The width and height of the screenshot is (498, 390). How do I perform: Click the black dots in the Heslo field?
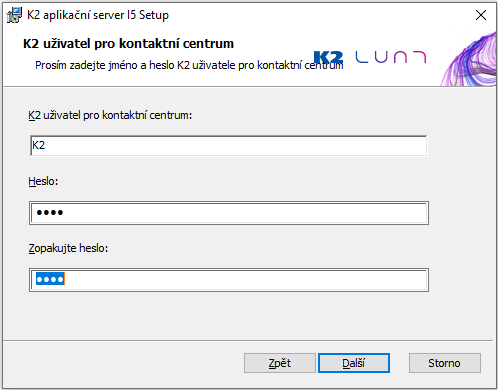(x=50, y=212)
